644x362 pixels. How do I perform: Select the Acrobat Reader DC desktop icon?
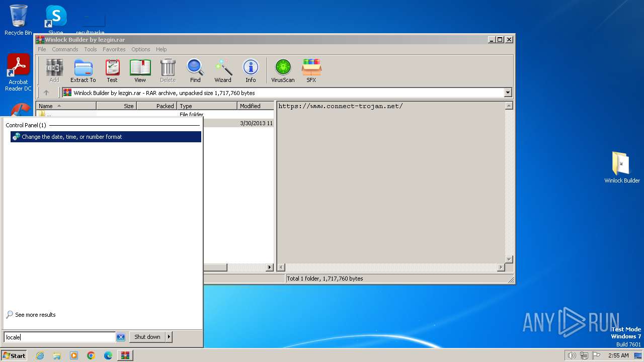18,73
